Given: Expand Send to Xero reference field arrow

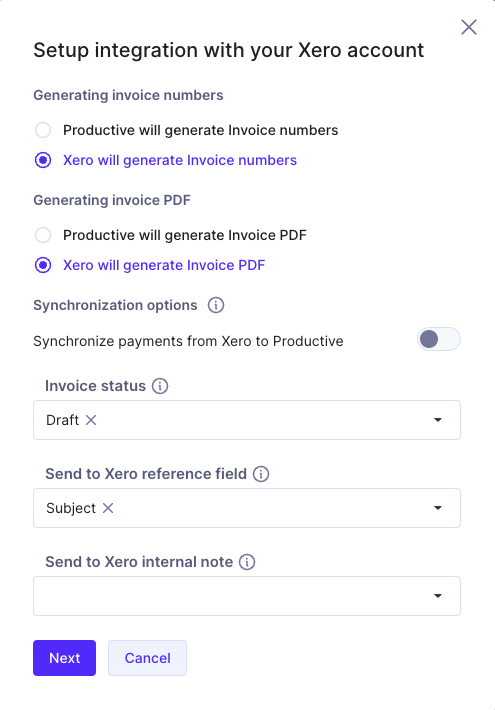Looking at the screenshot, I should (437, 508).
